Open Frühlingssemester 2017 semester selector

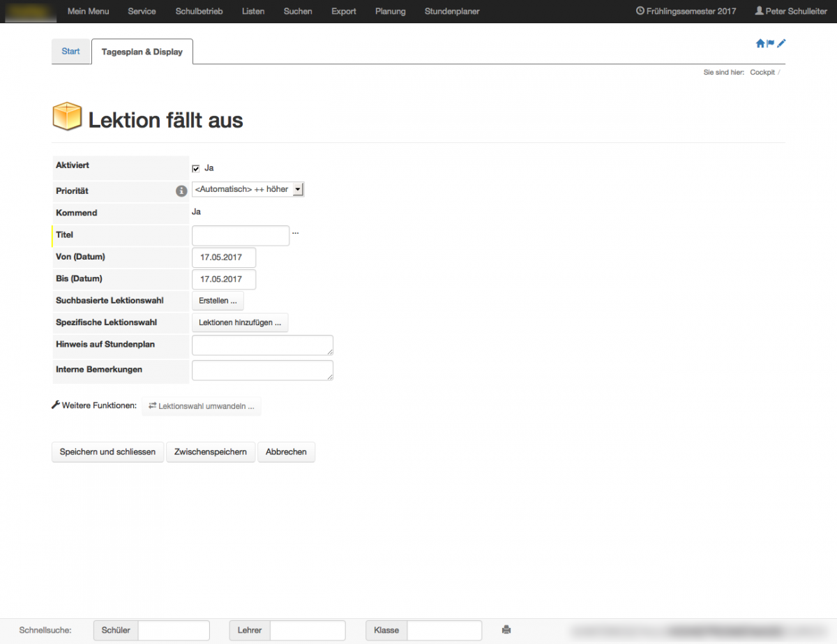pos(686,11)
